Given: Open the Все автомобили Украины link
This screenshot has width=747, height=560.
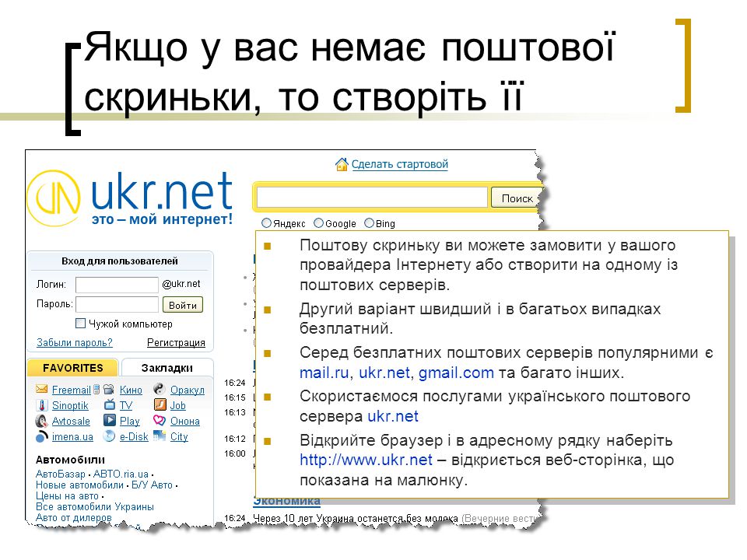Looking at the screenshot, I should click(95, 506).
